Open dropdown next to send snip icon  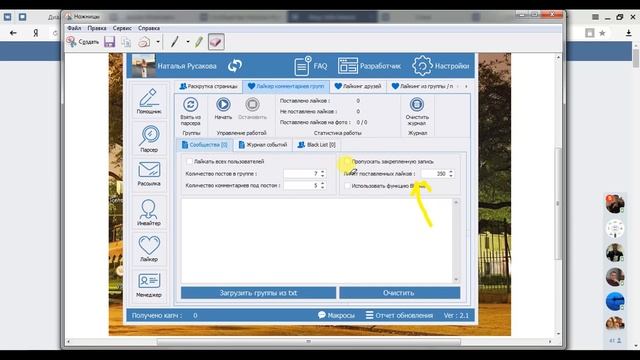pyautogui.click(x=158, y=42)
